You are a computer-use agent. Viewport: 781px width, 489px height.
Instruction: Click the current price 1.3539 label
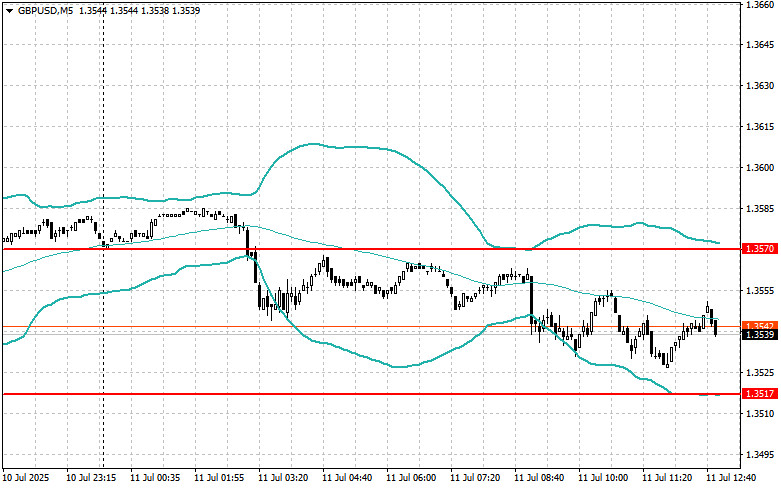pyautogui.click(x=760, y=335)
